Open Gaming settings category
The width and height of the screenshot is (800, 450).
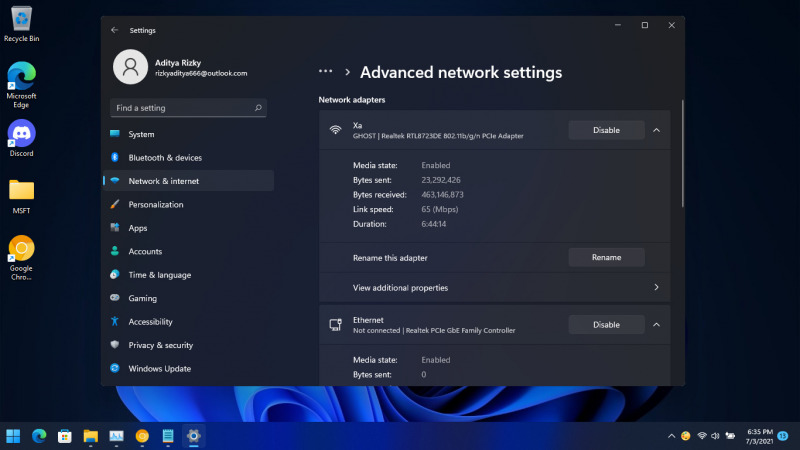pos(189,298)
